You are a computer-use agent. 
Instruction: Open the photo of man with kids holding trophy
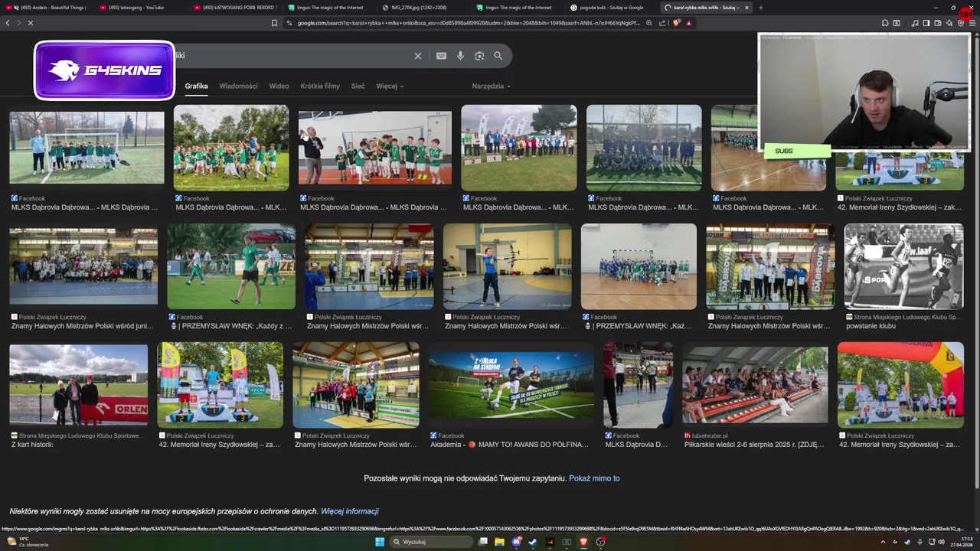(x=375, y=148)
